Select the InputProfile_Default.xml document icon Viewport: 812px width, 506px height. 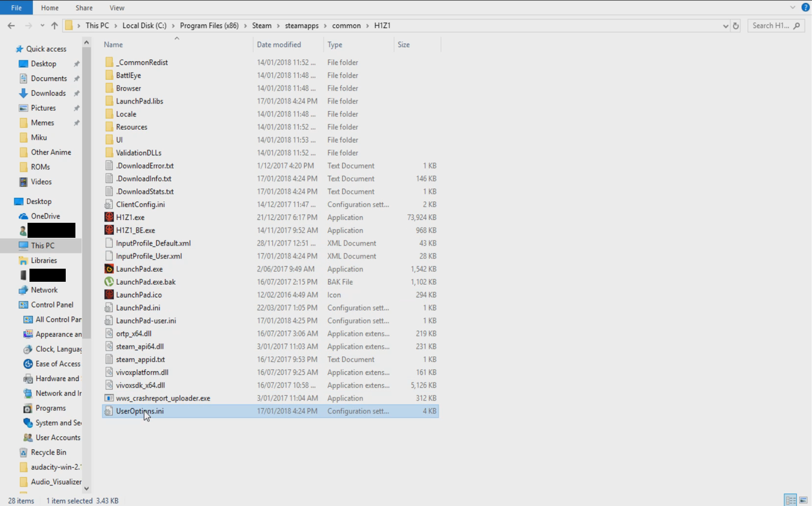(x=109, y=243)
